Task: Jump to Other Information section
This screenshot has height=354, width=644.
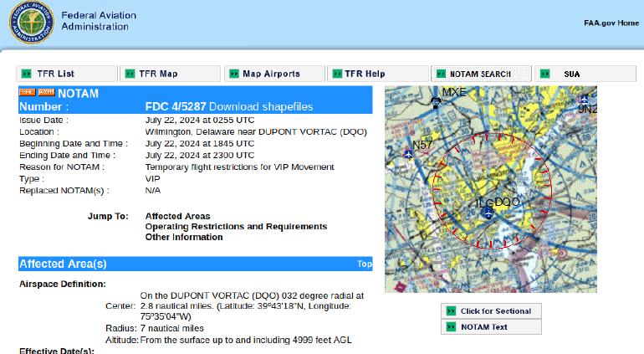Action: pos(184,237)
